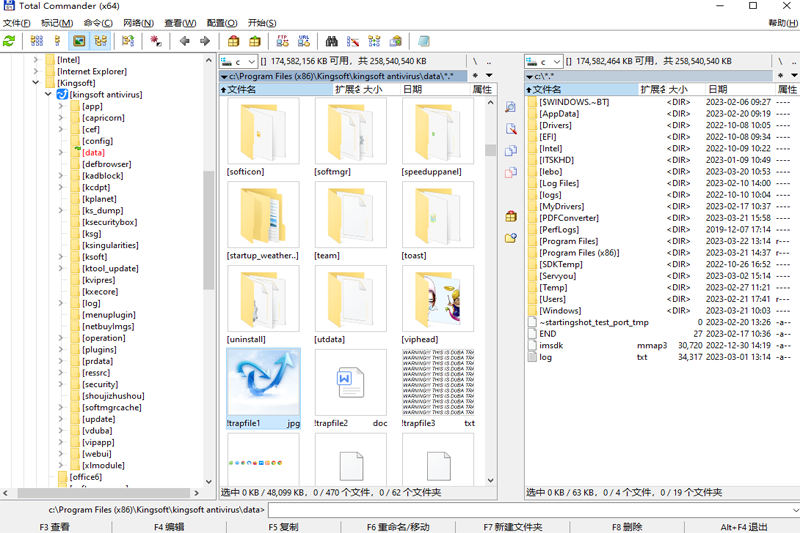The width and height of the screenshot is (800, 533).
Task: Toggle the invert selection star icon
Action: (x=156, y=41)
